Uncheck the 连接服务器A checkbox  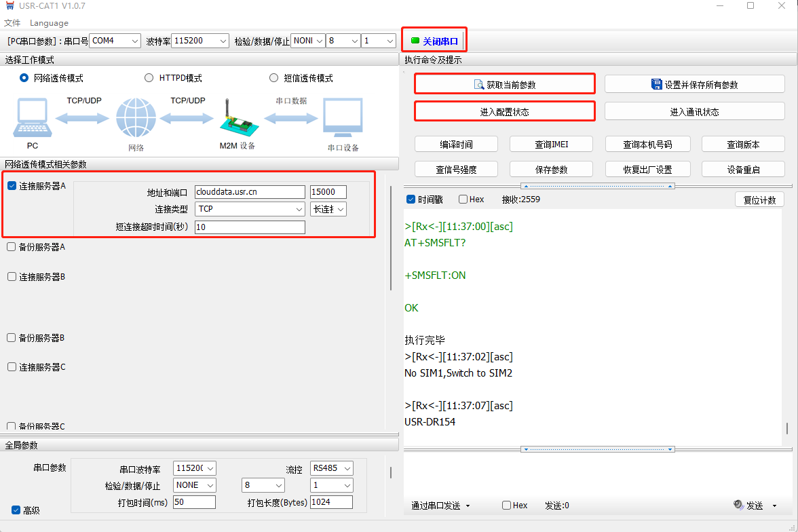point(12,186)
